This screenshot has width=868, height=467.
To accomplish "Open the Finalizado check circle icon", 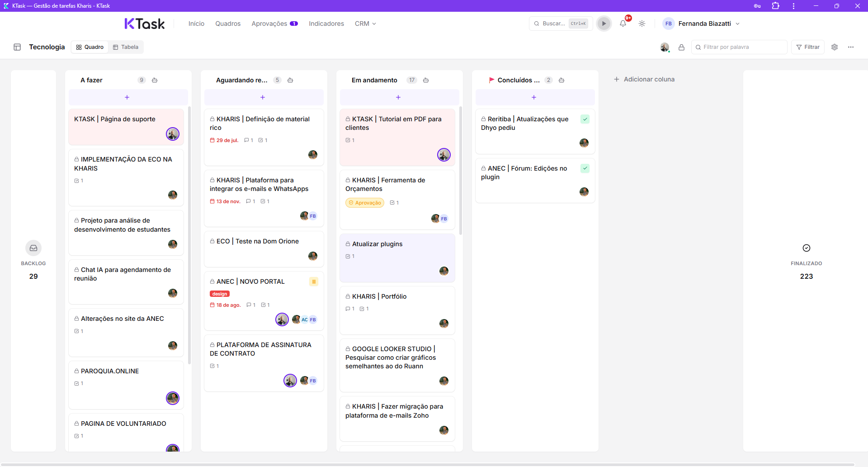I will pos(807,248).
